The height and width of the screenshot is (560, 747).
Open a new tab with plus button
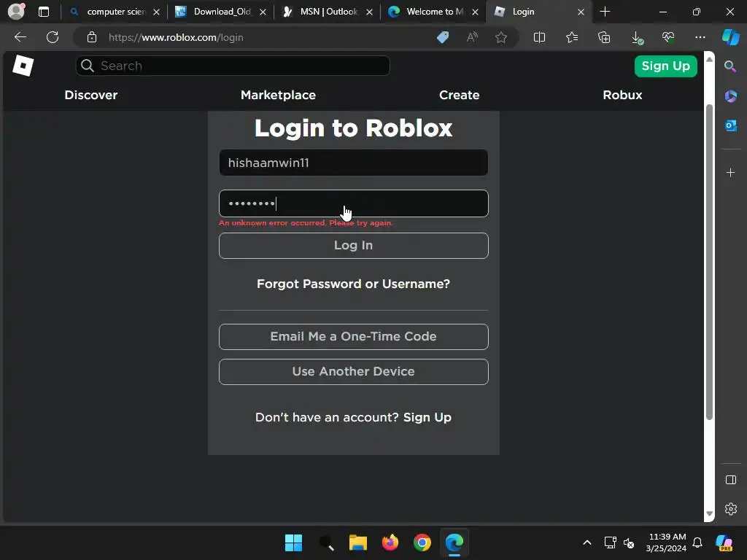click(x=605, y=12)
